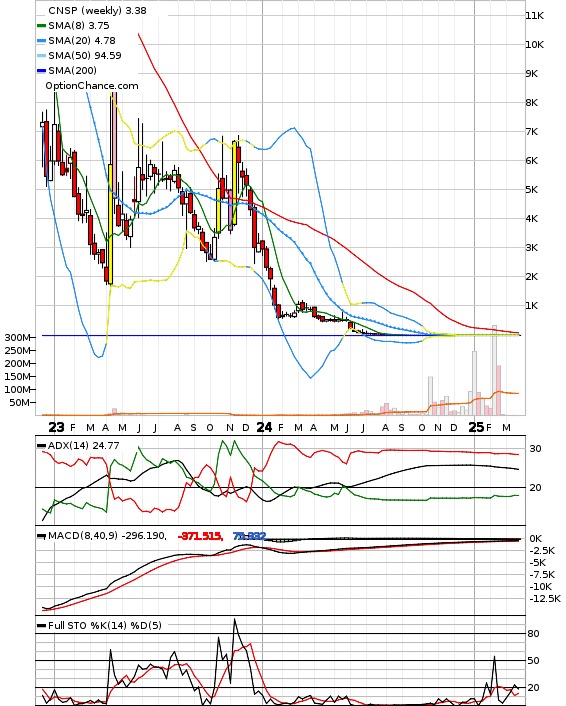Screen dimensions: 566x706
Task: Click the CNSP (weekly) 3.38 title
Action: 97,10
